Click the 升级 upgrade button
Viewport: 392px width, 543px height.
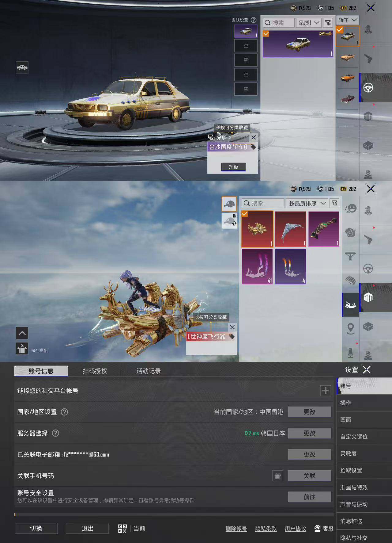pos(233,167)
